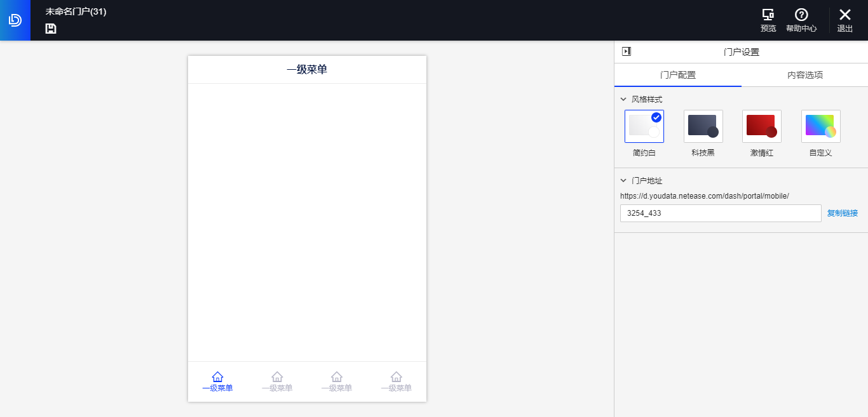Collapse the 门户地址 section

(x=623, y=181)
